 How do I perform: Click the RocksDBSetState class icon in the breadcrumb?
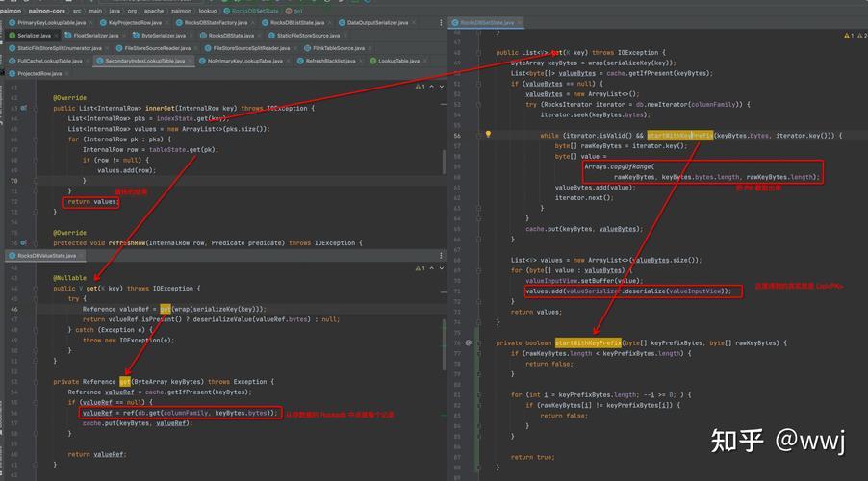pos(224,11)
